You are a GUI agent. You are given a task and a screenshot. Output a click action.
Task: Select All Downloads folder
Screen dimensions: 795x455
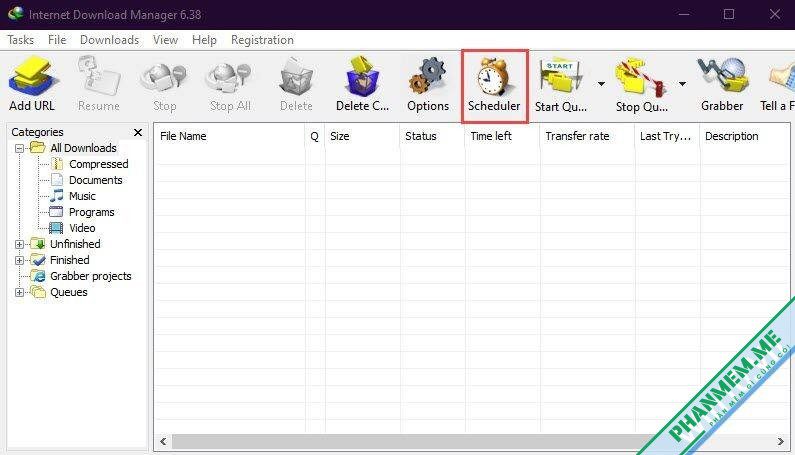tap(83, 148)
